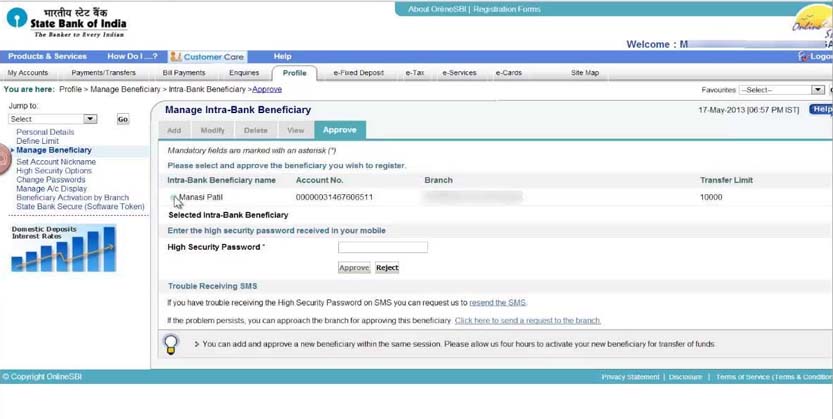This screenshot has width=833, height=419.
Task: Click the Approve button below the password field
Action: click(354, 268)
